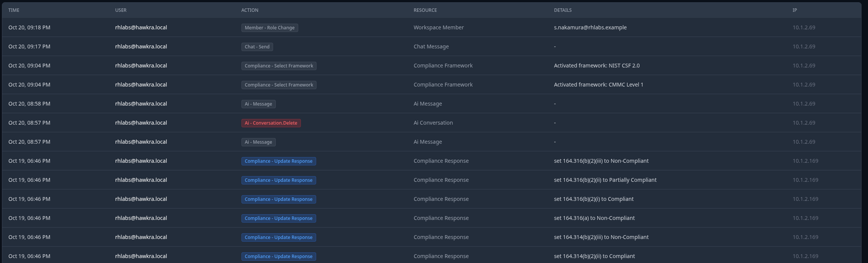868x263 pixels.
Task: Select 'set 164.314(b)(2)(ii) to Compliant' text
Action: point(594,256)
